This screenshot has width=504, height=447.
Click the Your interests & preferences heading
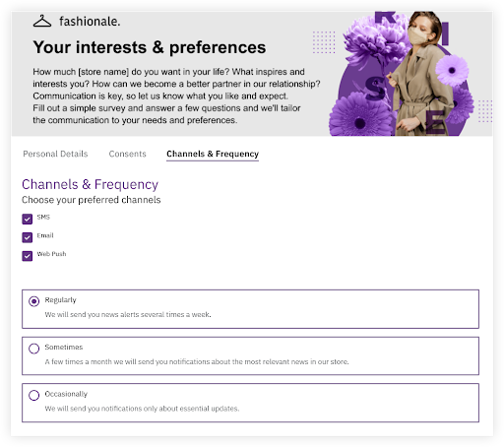(x=150, y=47)
